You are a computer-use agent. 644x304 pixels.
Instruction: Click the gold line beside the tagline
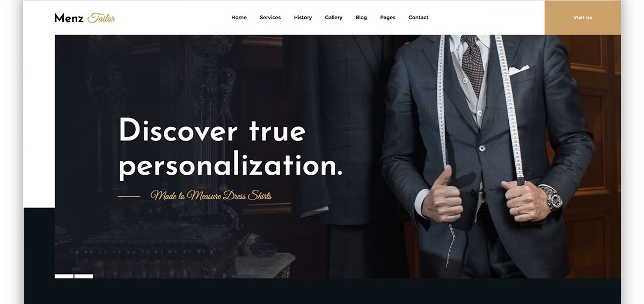coord(129,197)
